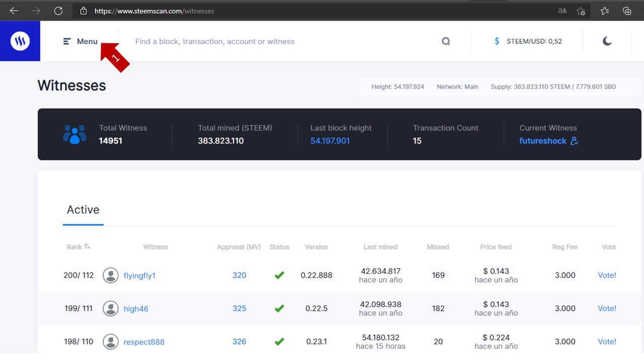Viewport: 644px width, 363px height.
Task: Open the favorites list icon
Action: pyautogui.click(x=605, y=11)
